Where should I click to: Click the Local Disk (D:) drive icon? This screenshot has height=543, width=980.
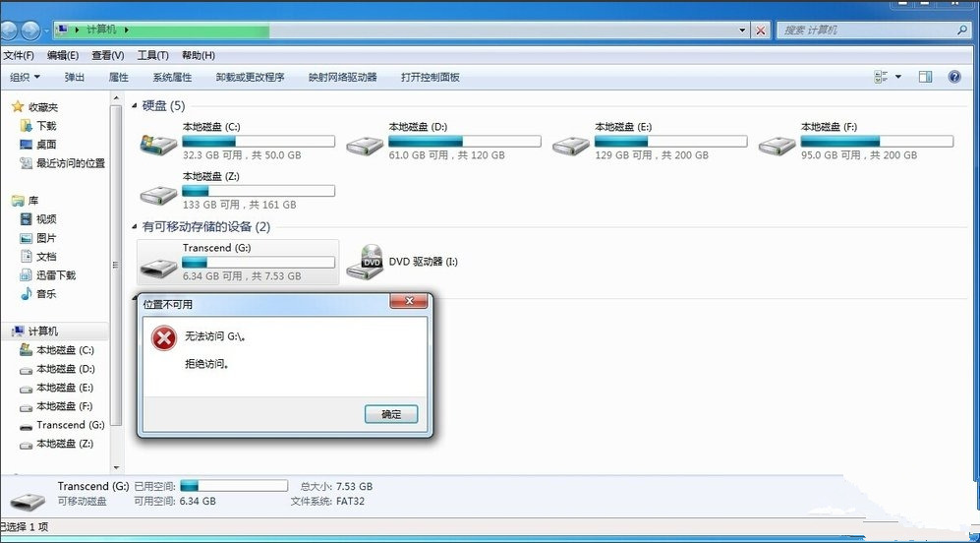click(365, 146)
